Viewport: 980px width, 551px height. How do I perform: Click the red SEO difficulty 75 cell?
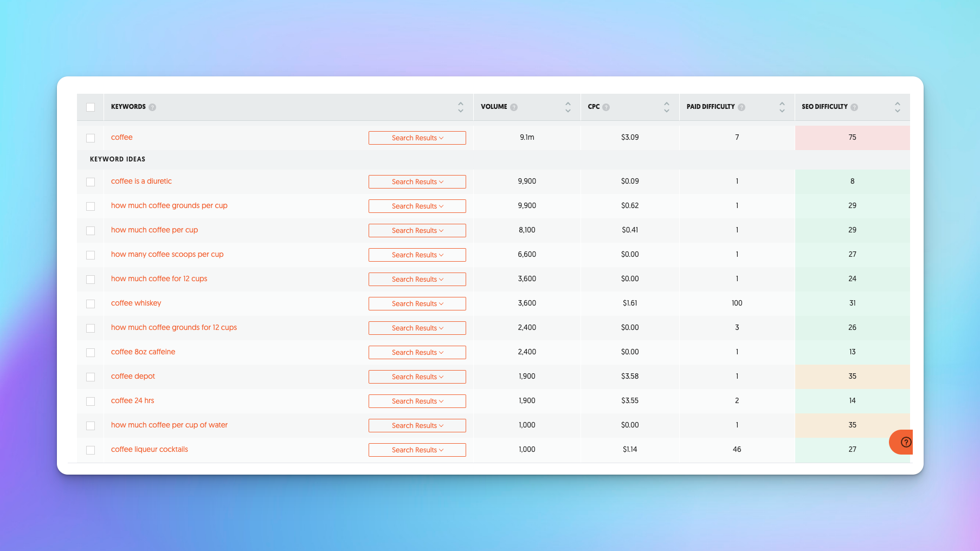tap(852, 138)
